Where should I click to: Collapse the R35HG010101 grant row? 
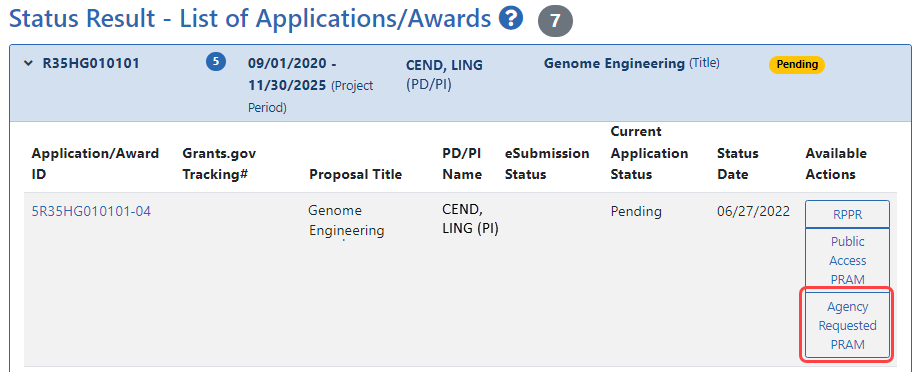[x=29, y=63]
